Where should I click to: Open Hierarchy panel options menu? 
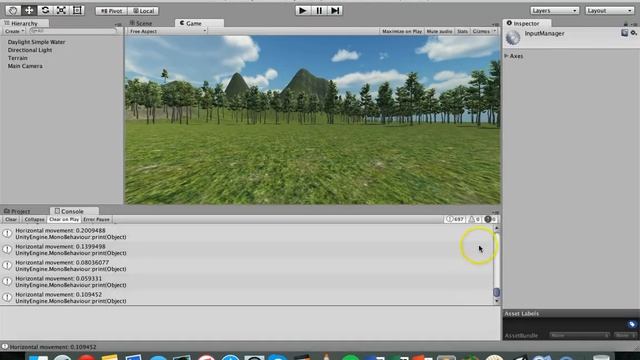pyautogui.click(x=118, y=24)
